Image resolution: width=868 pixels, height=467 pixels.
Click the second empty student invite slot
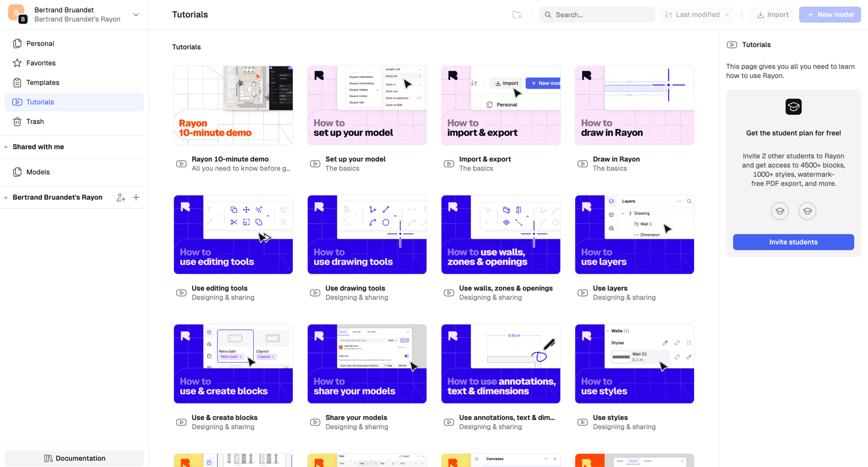(807, 211)
